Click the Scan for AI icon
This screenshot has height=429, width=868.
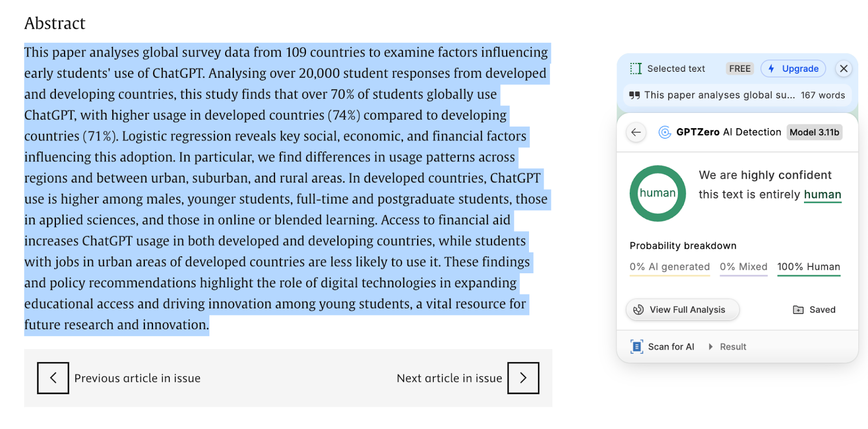636,346
